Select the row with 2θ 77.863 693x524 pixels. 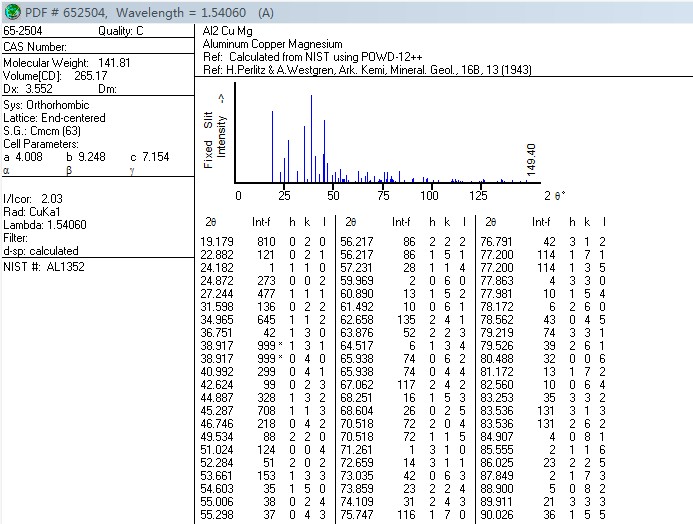point(543,281)
